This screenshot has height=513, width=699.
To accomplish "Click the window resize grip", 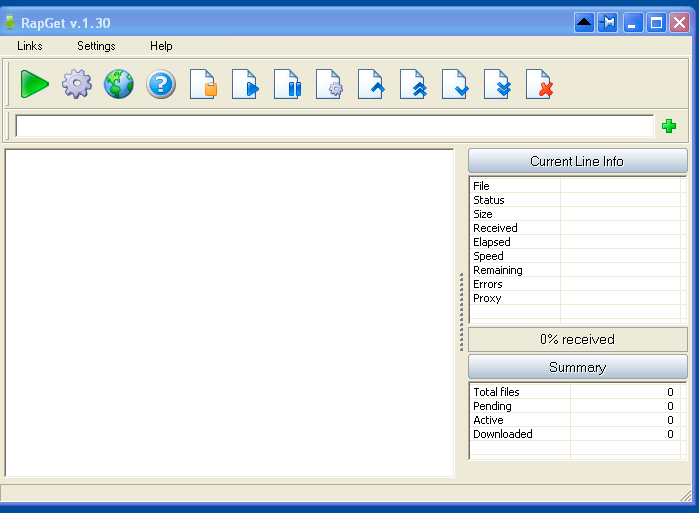I will [686, 495].
